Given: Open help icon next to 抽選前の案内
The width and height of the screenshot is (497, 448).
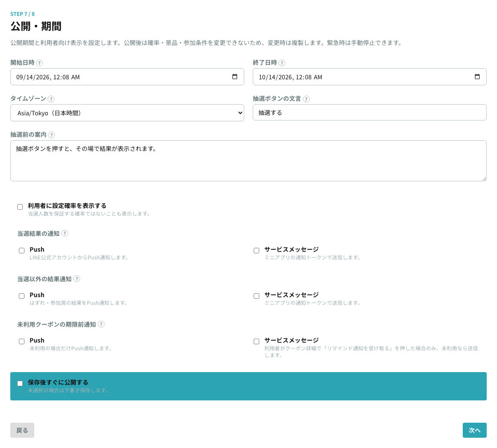Looking at the screenshot, I should tap(51, 135).
